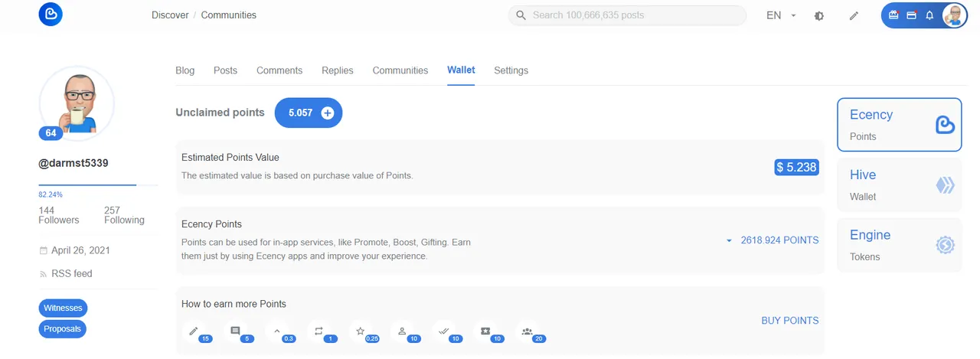Open the wallet card icon in header
Screen dimensions: 980x359
(x=911, y=15)
